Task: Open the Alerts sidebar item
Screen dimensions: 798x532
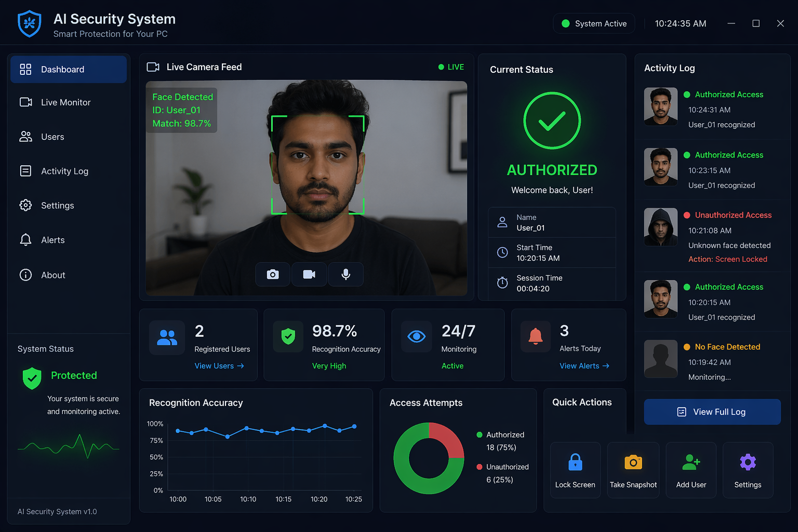Action: point(69,240)
